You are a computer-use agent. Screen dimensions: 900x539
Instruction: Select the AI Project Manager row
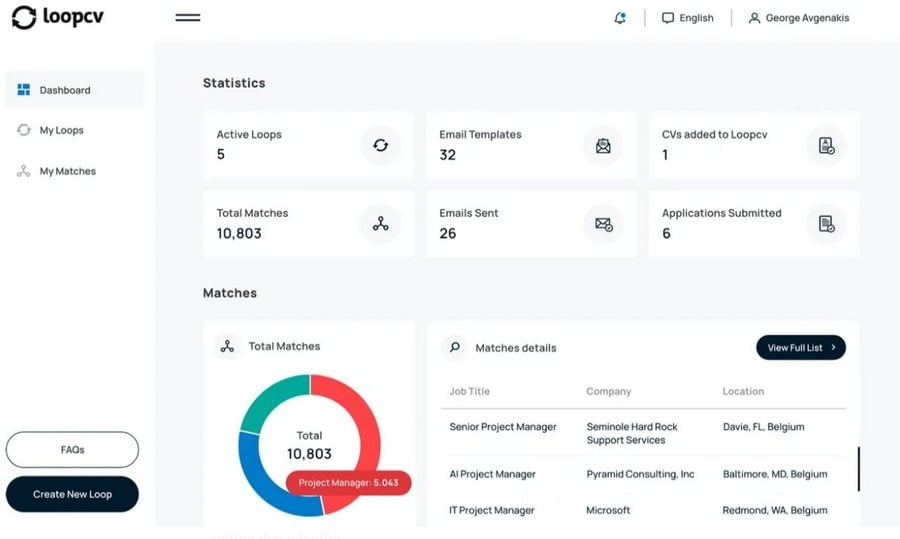pos(643,474)
